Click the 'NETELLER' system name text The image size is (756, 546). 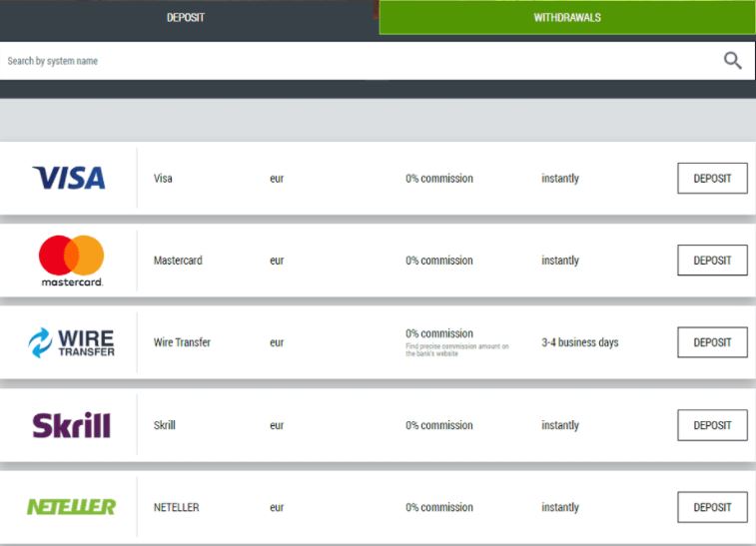176,507
